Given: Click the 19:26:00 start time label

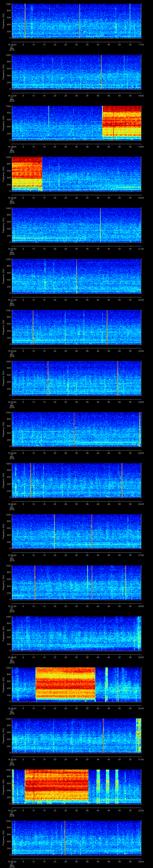Looking at the screenshot, I should [12, 555].
